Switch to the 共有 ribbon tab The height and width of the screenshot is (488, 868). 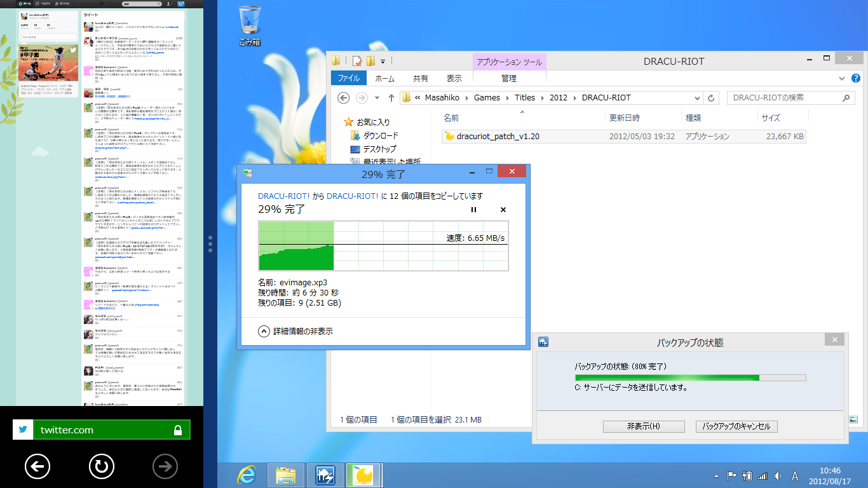[x=421, y=79]
